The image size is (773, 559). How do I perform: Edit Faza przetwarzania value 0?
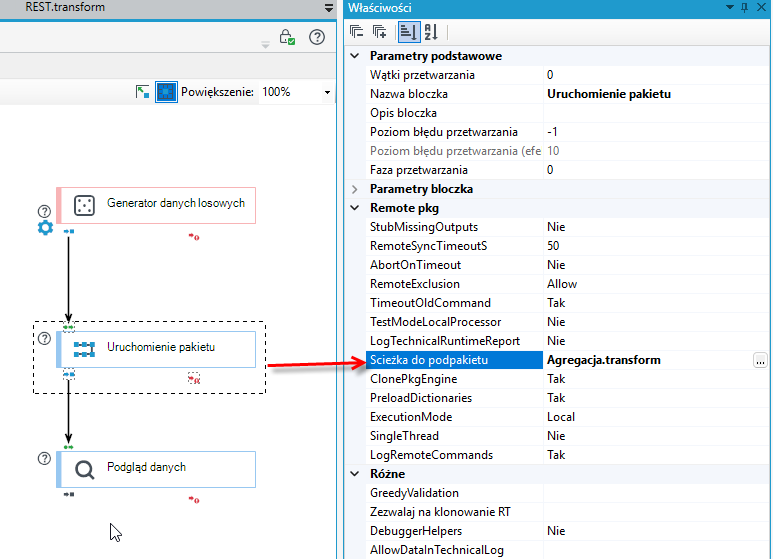tap(656, 170)
